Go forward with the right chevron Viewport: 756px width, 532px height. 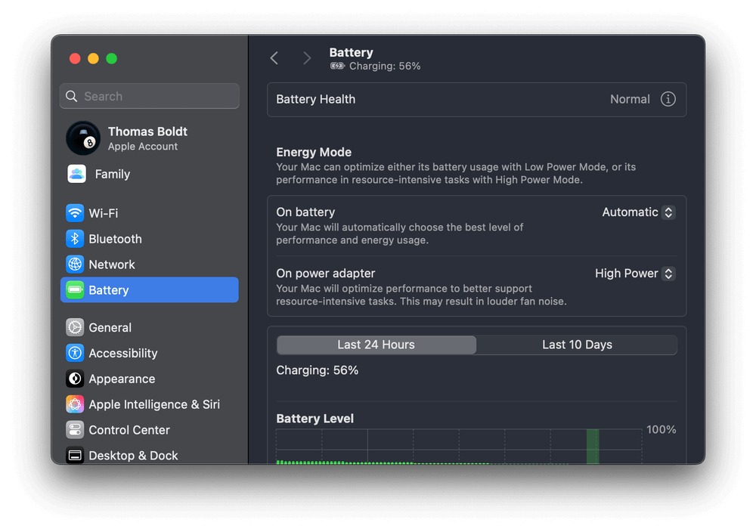[x=306, y=58]
